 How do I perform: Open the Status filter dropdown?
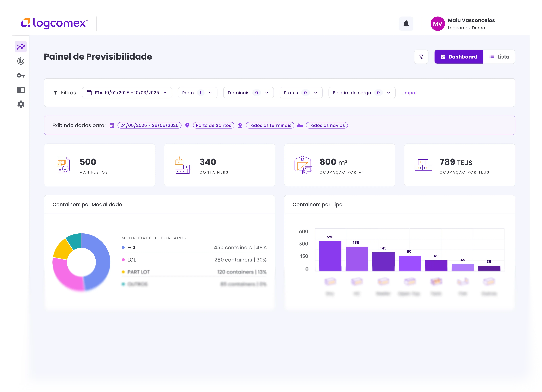click(x=301, y=93)
